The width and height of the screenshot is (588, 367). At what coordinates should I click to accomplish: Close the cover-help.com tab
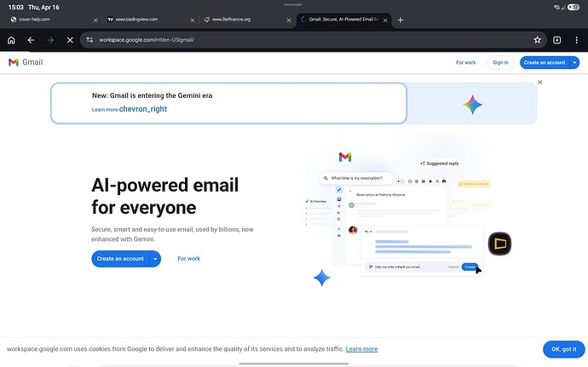pyautogui.click(x=95, y=20)
